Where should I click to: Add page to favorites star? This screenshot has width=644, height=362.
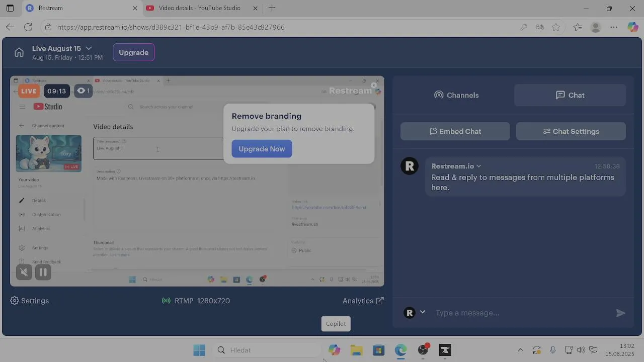pyautogui.click(x=556, y=27)
